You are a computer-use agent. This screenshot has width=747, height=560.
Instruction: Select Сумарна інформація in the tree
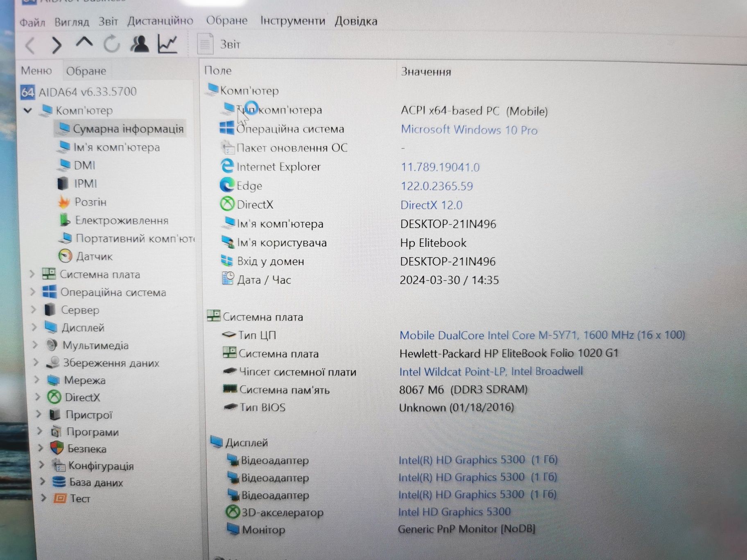pos(120,129)
